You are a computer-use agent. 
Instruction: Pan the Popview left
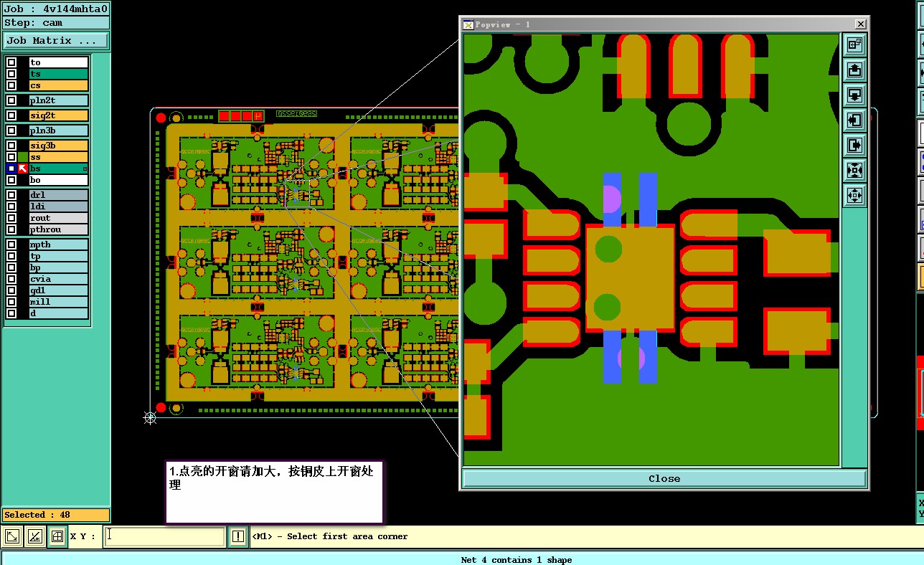854,120
